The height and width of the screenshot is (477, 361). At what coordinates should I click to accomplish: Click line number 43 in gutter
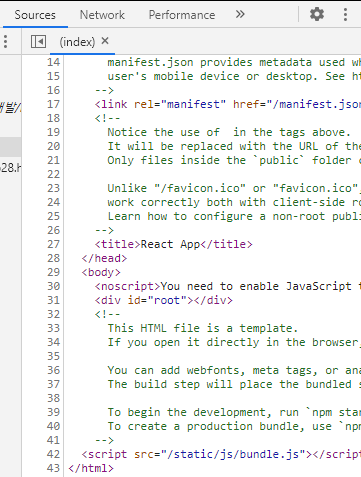(53, 468)
